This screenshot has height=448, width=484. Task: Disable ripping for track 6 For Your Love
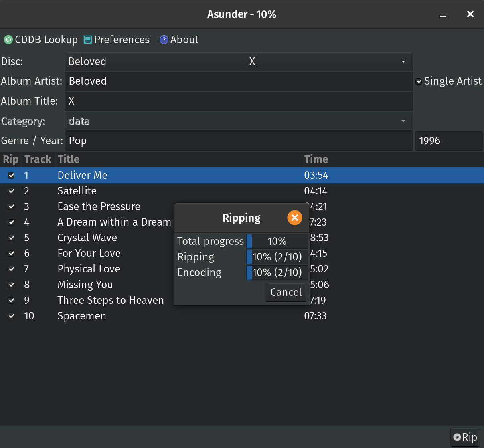coord(11,253)
